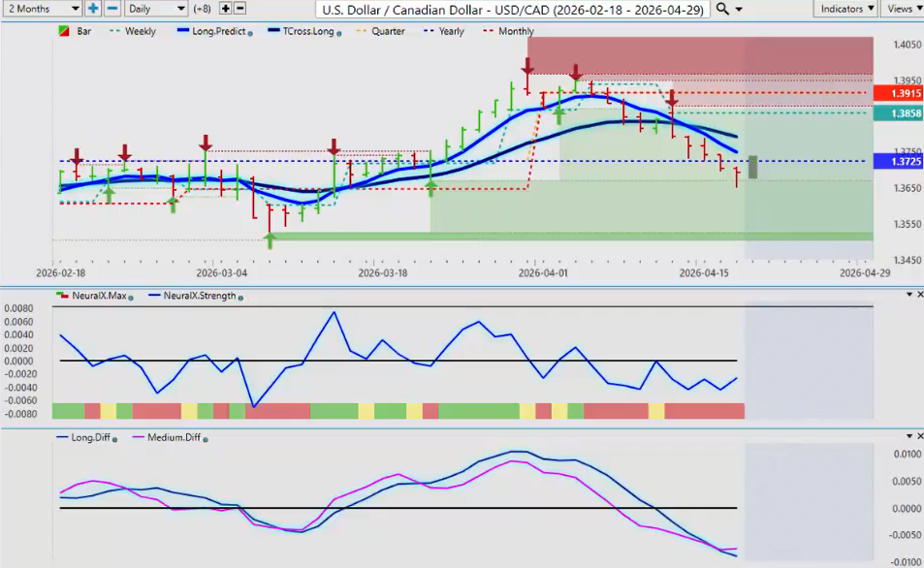Screen dimensions: 924x568
Task: Close the NeuralX indicator panel
Action: (x=918, y=295)
